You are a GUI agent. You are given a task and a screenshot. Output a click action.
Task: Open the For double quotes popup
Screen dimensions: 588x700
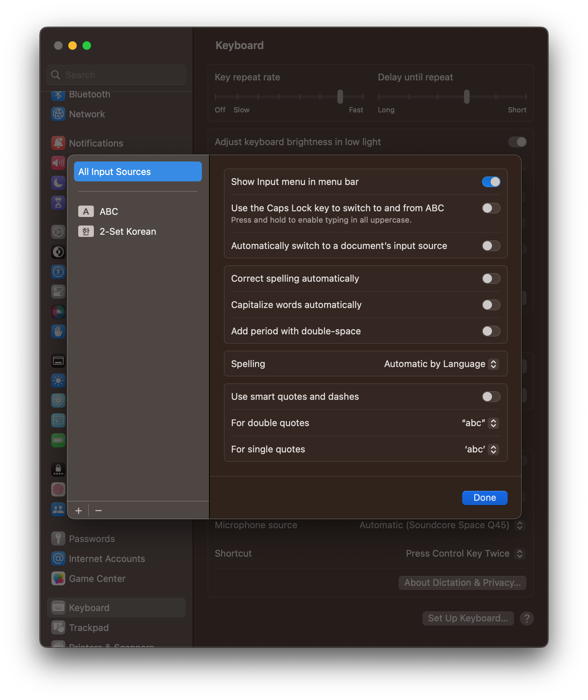(480, 423)
